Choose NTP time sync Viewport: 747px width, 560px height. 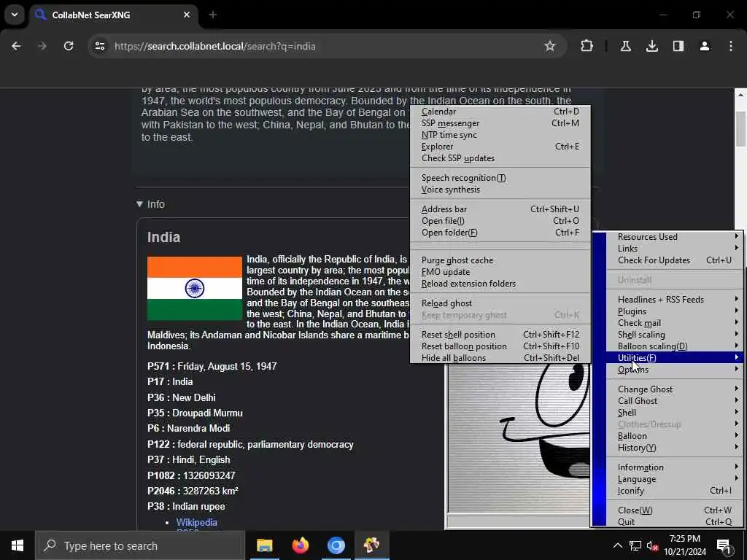tap(500, 135)
